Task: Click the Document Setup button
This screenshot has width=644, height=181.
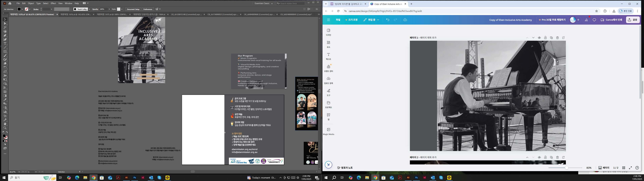Action: [x=133, y=9]
